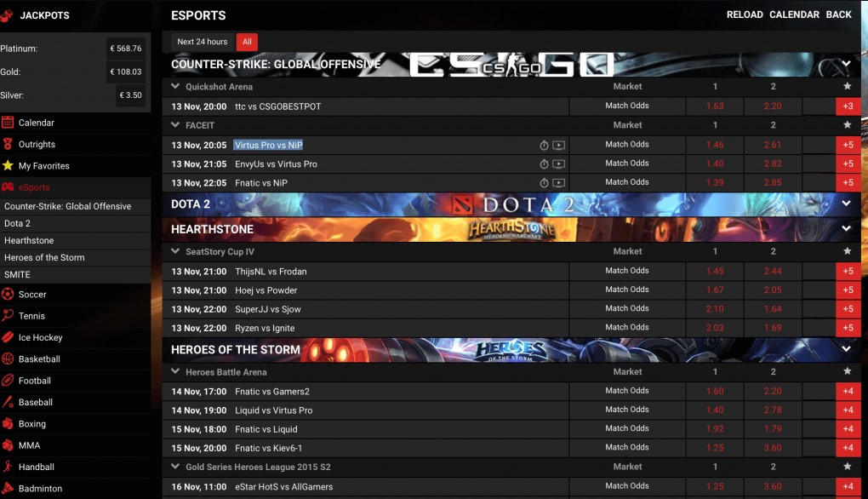This screenshot has width=868, height=499.
Task: Select the Boxing sport icon
Action: pos(8,424)
